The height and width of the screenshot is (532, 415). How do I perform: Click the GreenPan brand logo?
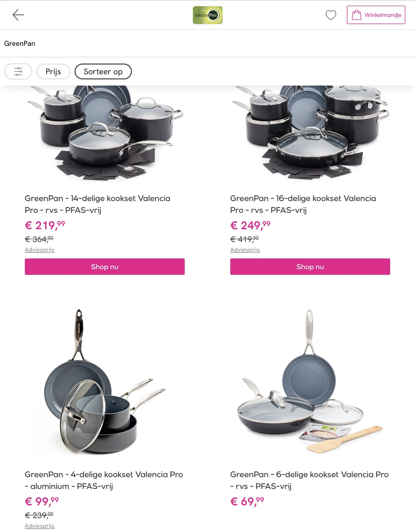point(208,15)
